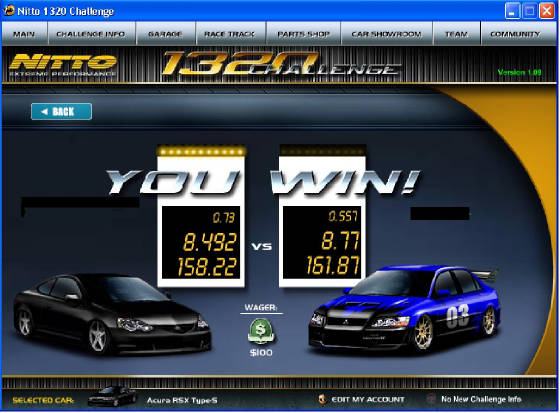Click the $100 wager amount
This screenshot has height=413, width=560.
pyautogui.click(x=261, y=353)
